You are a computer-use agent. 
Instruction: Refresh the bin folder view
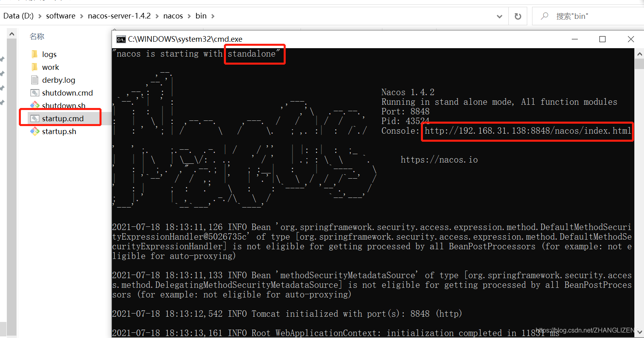pos(518,16)
